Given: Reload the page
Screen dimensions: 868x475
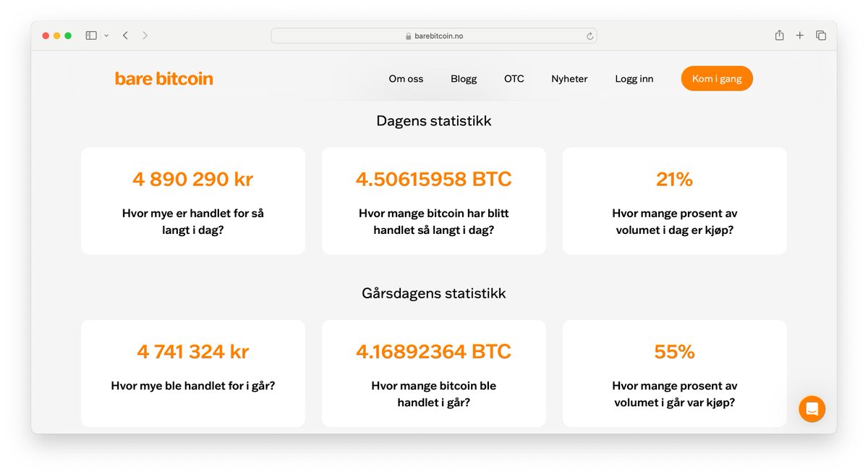Looking at the screenshot, I should pyautogui.click(x=590, y=35).
